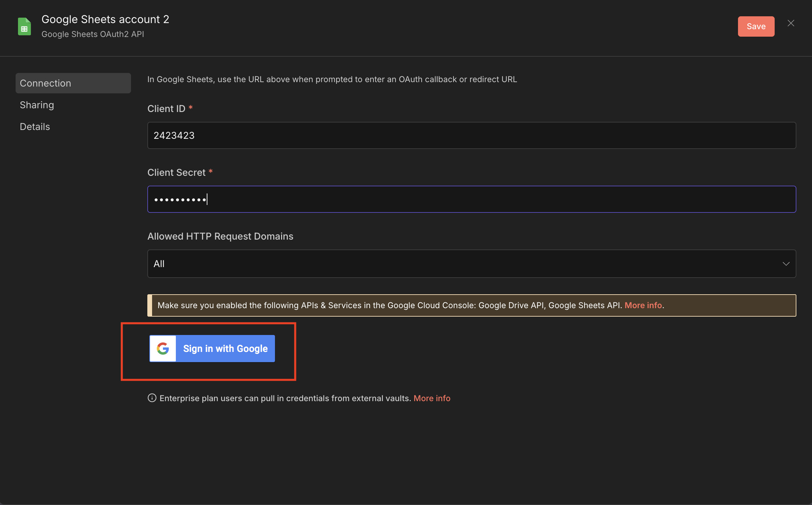The height and width of the screenshot is (505, 812).
Task: Click the chevron arrow in Allowed Domains field
Action: 786,264
